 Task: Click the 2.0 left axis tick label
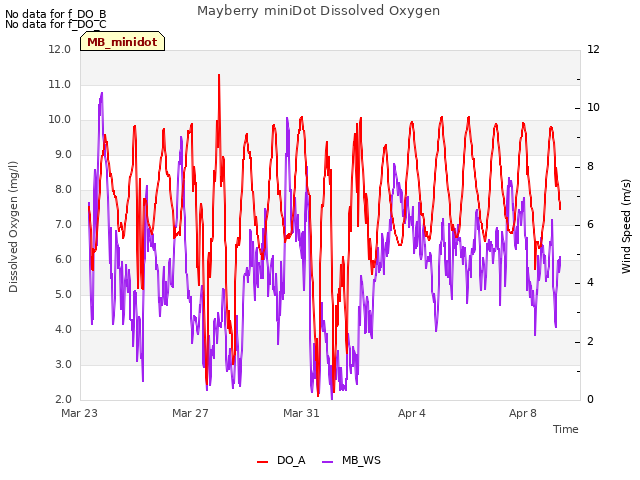63,400
